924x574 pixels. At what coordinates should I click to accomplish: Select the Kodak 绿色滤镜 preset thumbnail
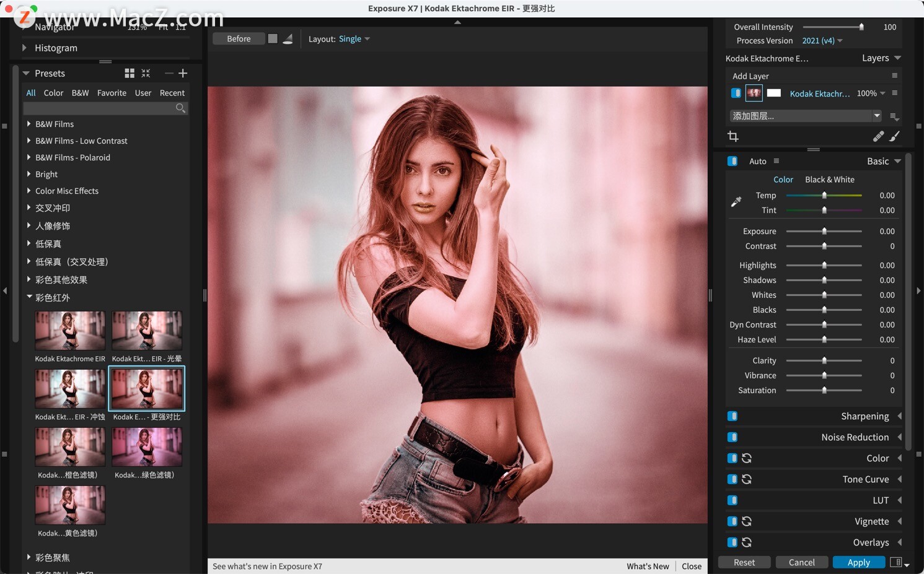(147, 446)
